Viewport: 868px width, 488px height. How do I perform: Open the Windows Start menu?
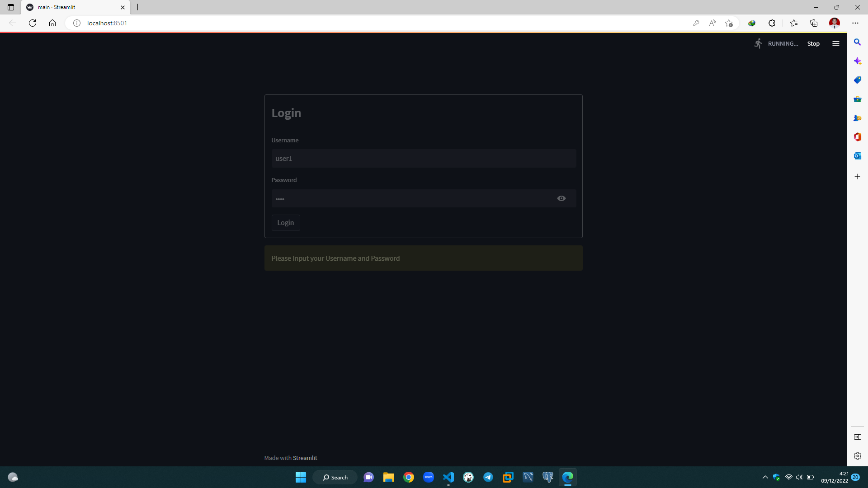[301, 477]
